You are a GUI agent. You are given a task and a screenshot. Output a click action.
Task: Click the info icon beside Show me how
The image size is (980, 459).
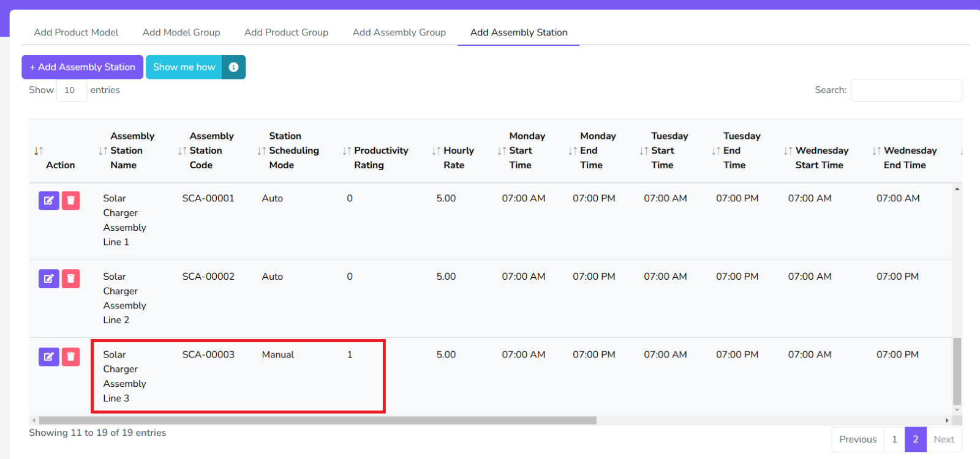coord(233,67)
